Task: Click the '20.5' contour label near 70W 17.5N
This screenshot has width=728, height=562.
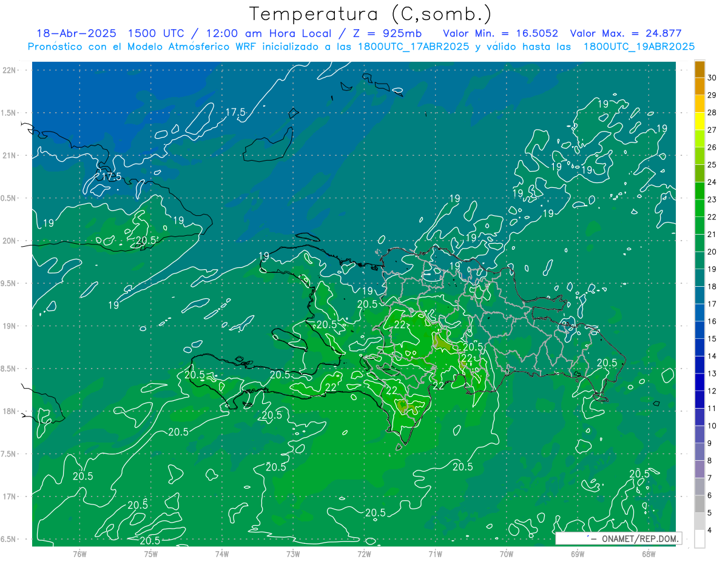Action: click(463, 467)
